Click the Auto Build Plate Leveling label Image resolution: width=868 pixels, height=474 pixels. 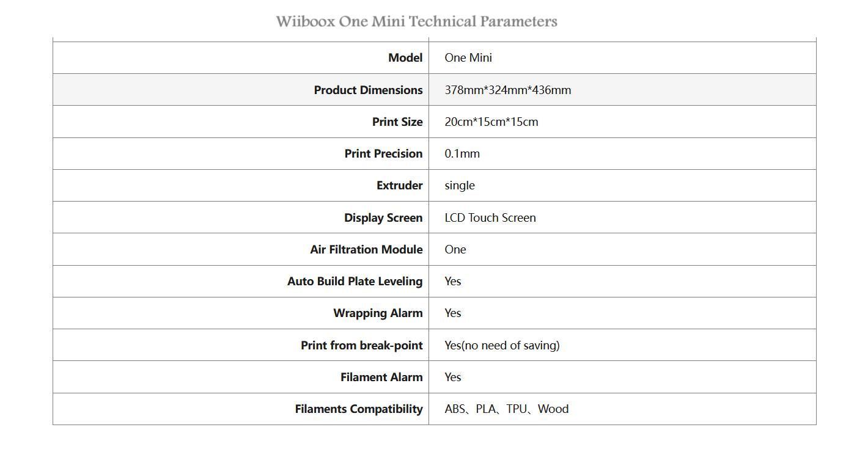pyautogui.click(x=355, y=281)
